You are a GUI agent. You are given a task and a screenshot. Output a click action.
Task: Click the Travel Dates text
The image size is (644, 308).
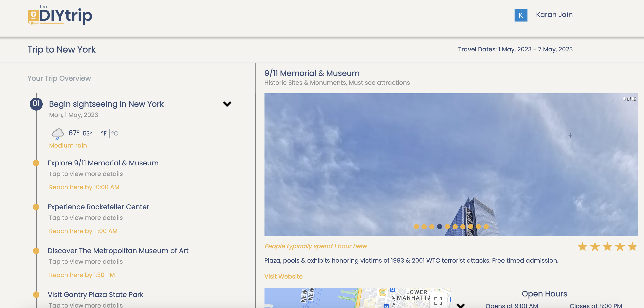515,49
